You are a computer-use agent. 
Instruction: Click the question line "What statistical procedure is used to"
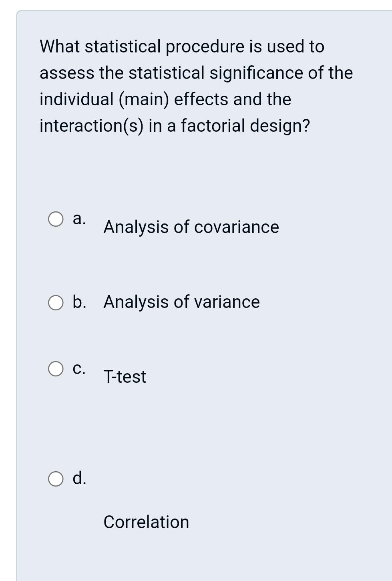pos(182,47)
